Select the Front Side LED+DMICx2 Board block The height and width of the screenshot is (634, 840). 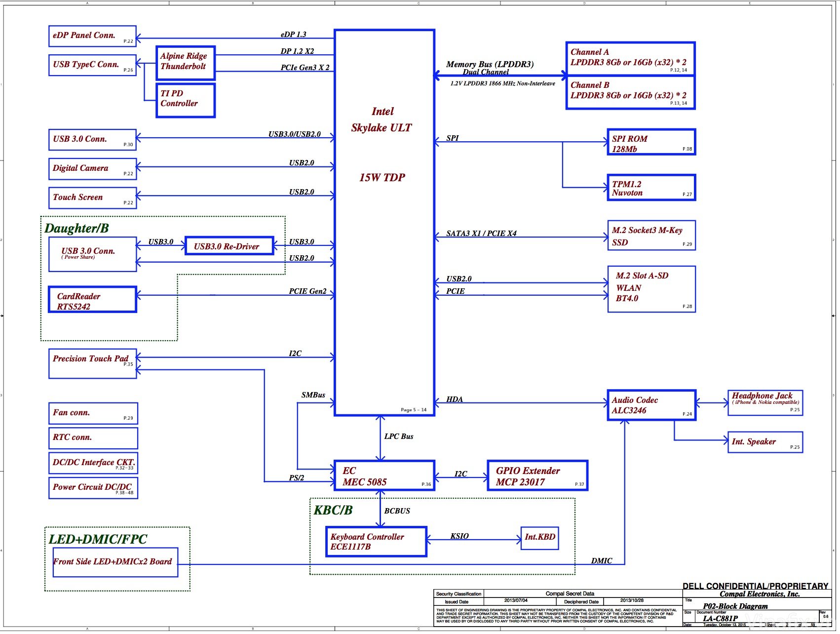115,562
